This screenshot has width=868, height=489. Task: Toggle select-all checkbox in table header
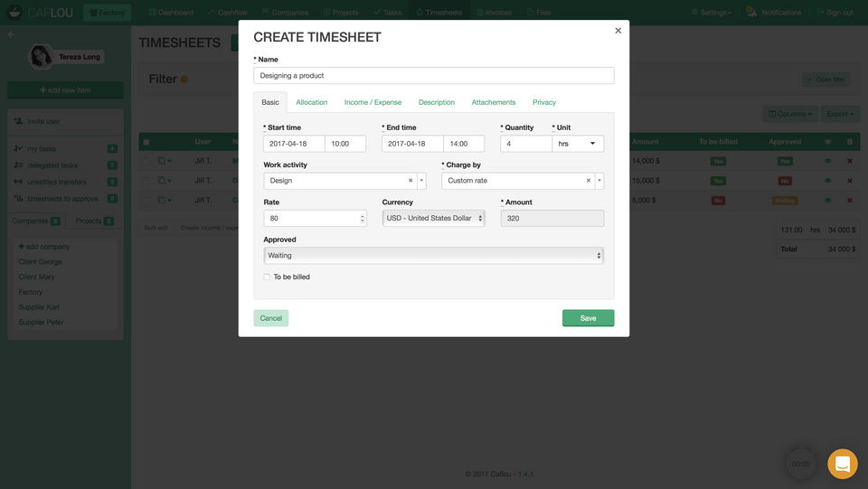tap(146, 142)
